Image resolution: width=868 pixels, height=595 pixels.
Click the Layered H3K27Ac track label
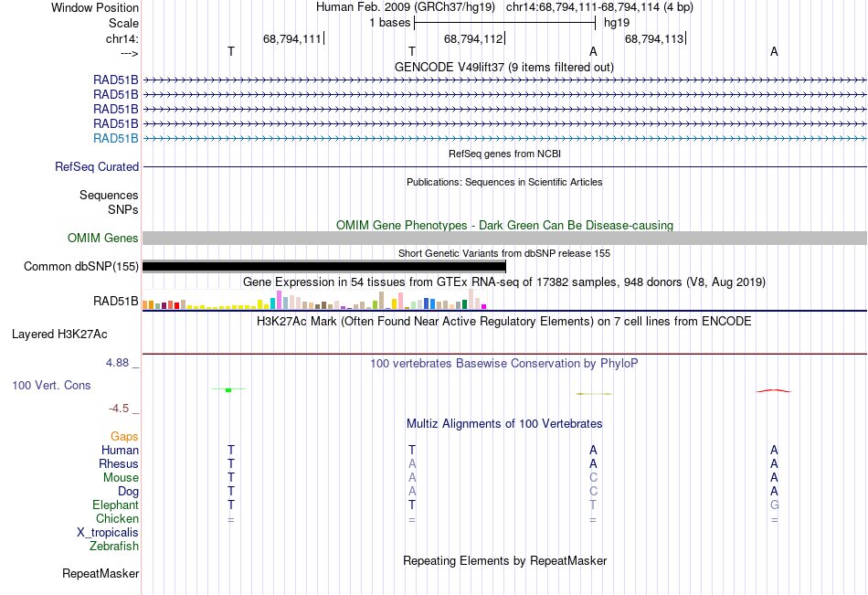pyautogui.click(x=59, y=335)
